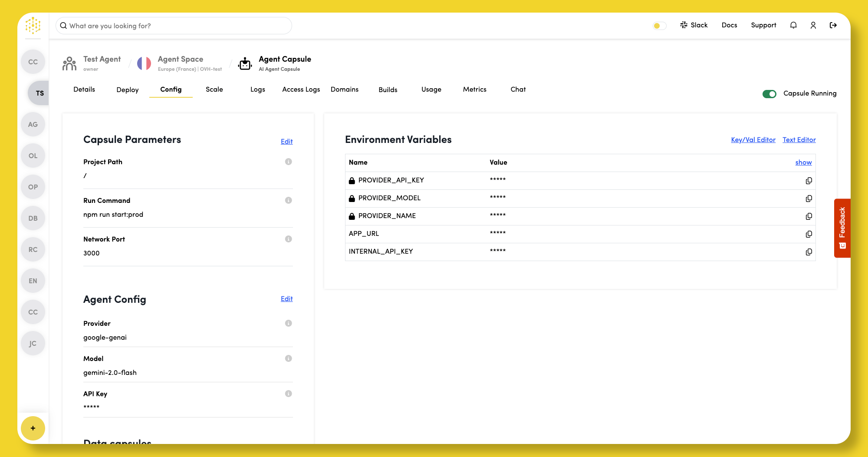Flip the theme toggle in the header
This screenshot has height=457, width=868.
659,26
